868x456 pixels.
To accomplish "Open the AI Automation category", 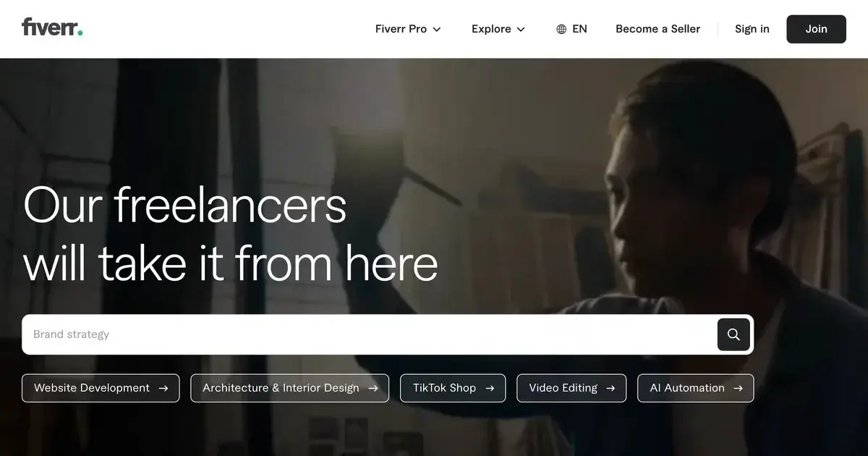I will [695, 388].
